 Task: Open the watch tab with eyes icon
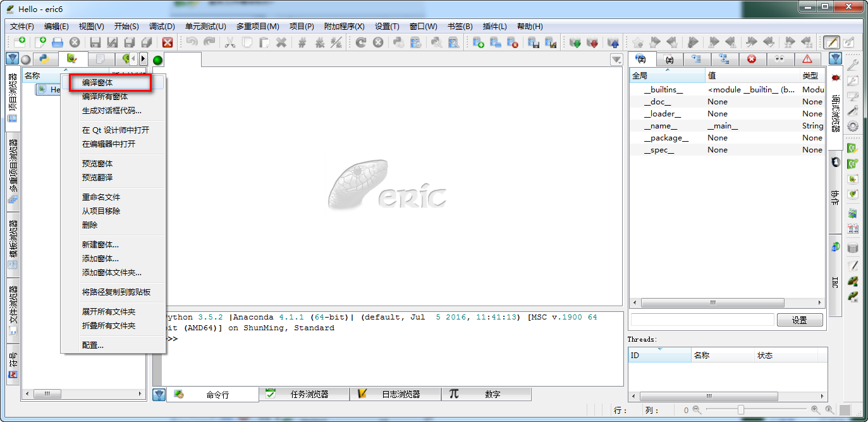pyautogui.click(x=779, y=59)
